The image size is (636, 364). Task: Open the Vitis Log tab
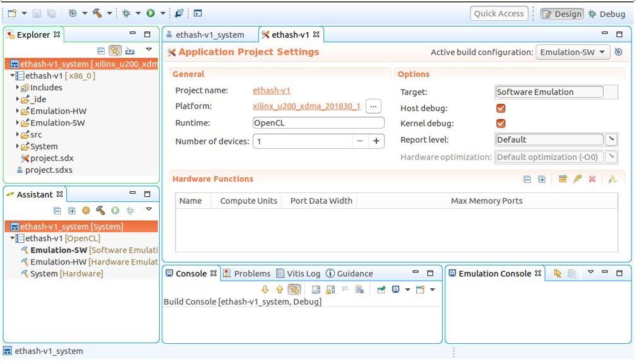(x=298, y=274)
